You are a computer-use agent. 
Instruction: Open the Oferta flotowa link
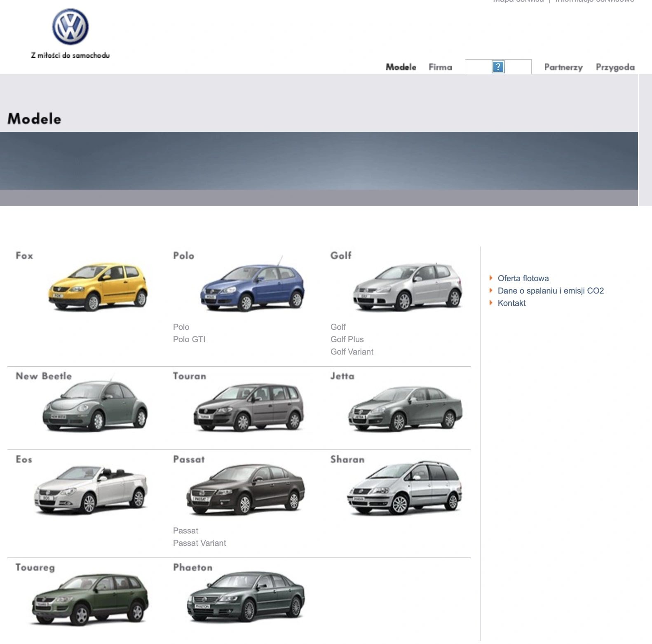(523, 278)
